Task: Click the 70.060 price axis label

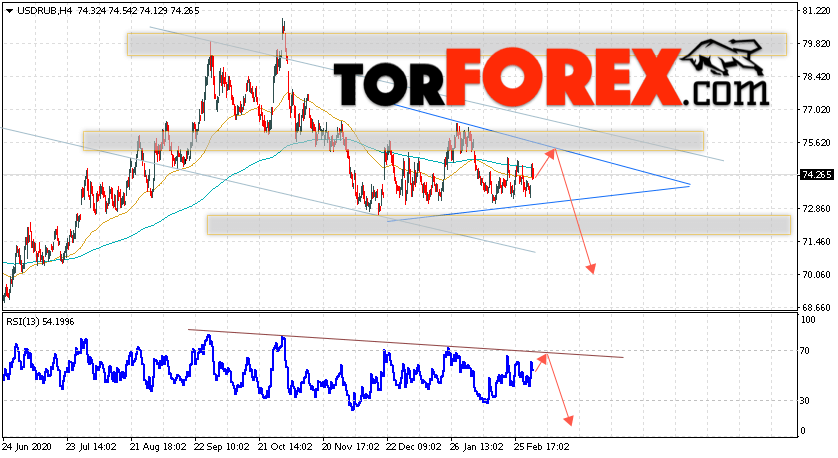Action: (817, 275)
